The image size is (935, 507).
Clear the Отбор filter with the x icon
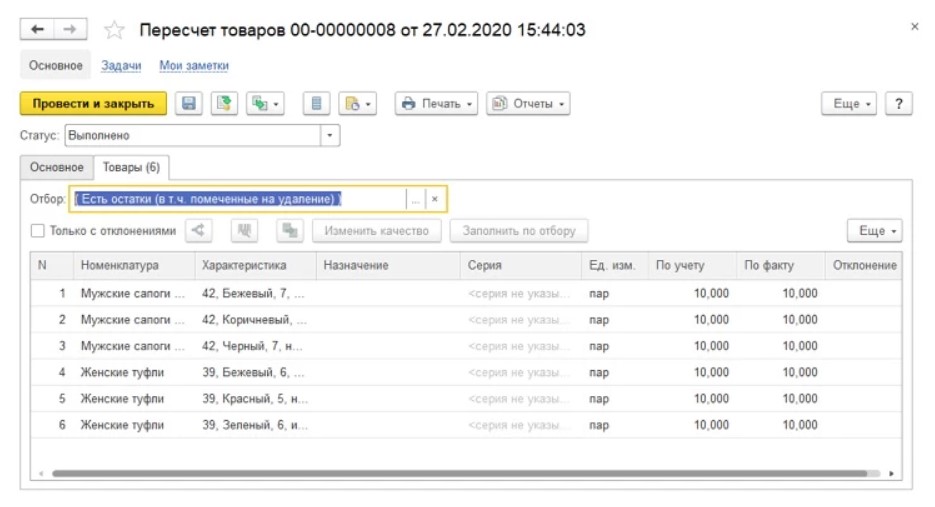pyautogui.click(x=435, y=199)
